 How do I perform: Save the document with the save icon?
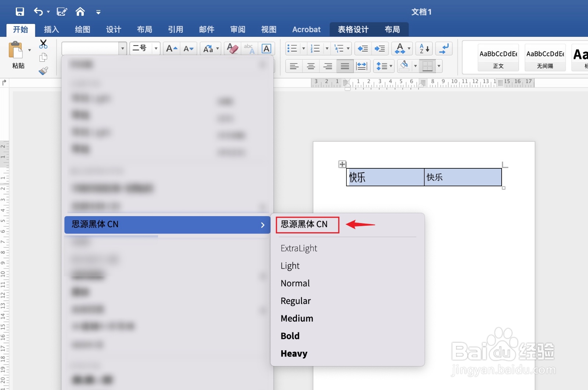pyautogui.click(x=20, y=12)
